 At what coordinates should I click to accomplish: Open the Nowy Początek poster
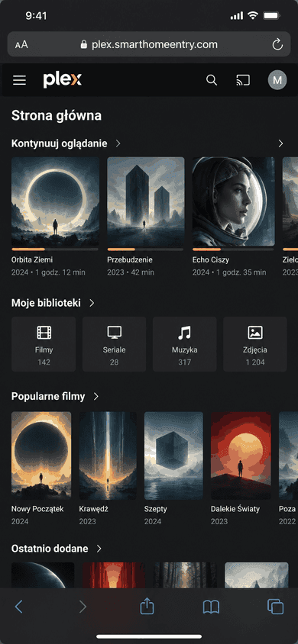[x=41, y=456]
